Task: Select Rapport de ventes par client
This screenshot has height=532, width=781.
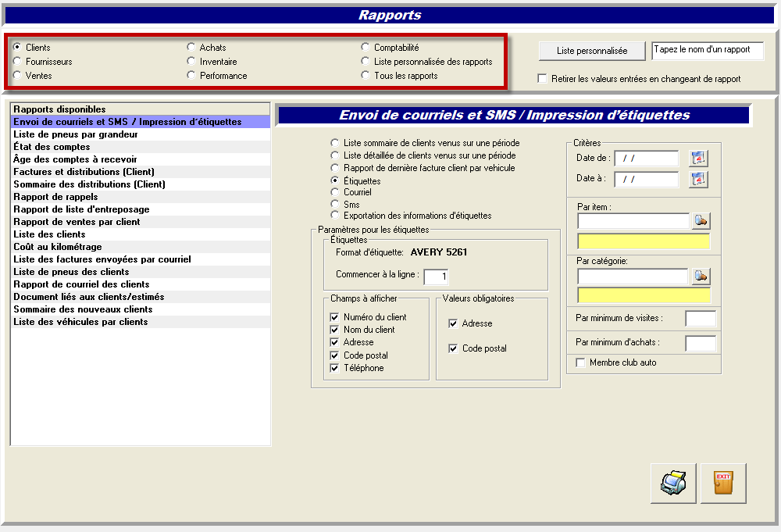Action: pyautogui.click(x=141, y=222)
